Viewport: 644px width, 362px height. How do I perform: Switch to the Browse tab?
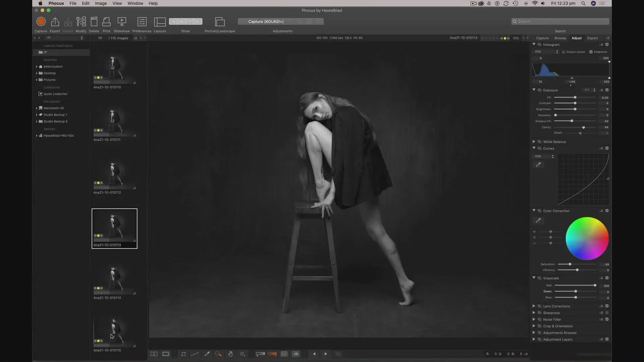click(x=560, y=38)
